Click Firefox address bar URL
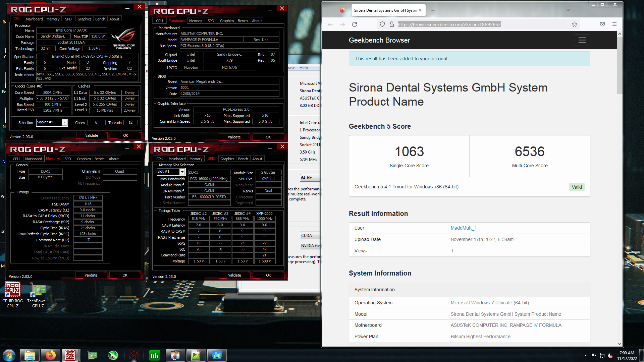 point(449,24)
